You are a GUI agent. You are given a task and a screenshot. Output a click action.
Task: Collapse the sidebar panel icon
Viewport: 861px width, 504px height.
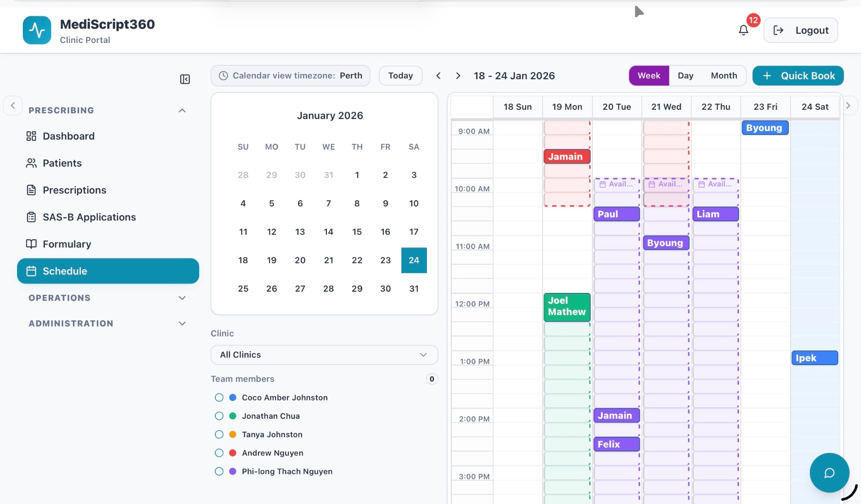tap(185, 79)
